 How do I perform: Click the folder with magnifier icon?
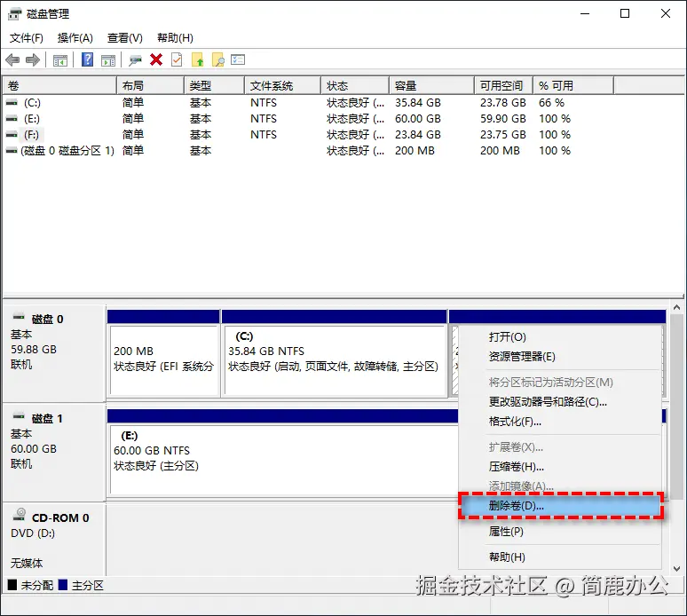pyautogui.click(x=217, y=59)
